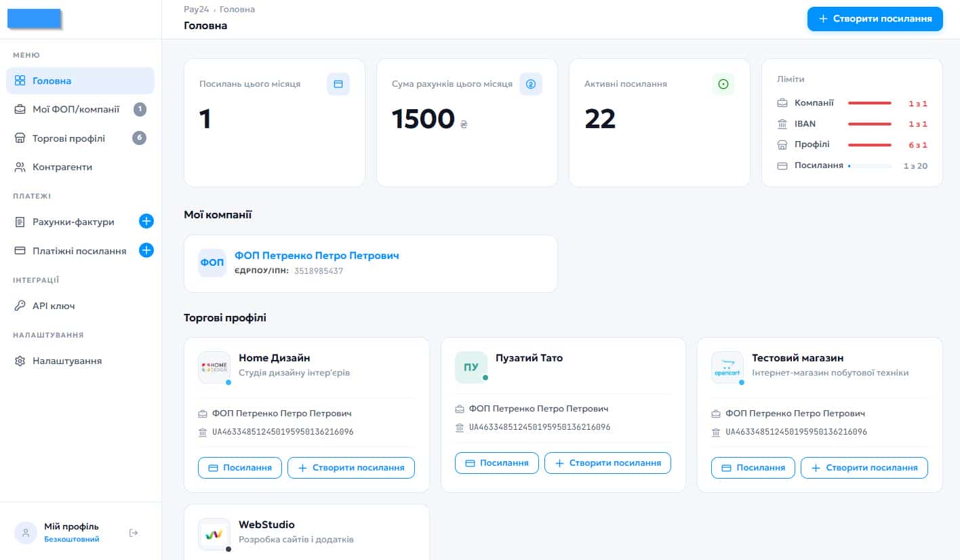Click Pay24 in the breadcrumb

click(197, 9)
